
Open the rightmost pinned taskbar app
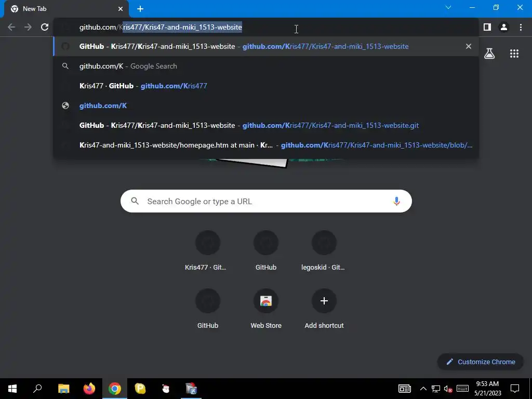point(191,389)
